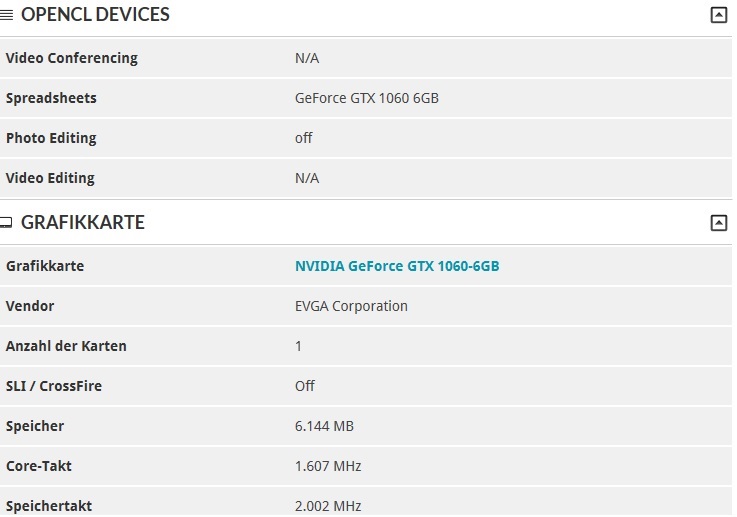Screen dimensions: 737x517
Task: Click the N/A value for Video Editing
Action: pos(307,178)
